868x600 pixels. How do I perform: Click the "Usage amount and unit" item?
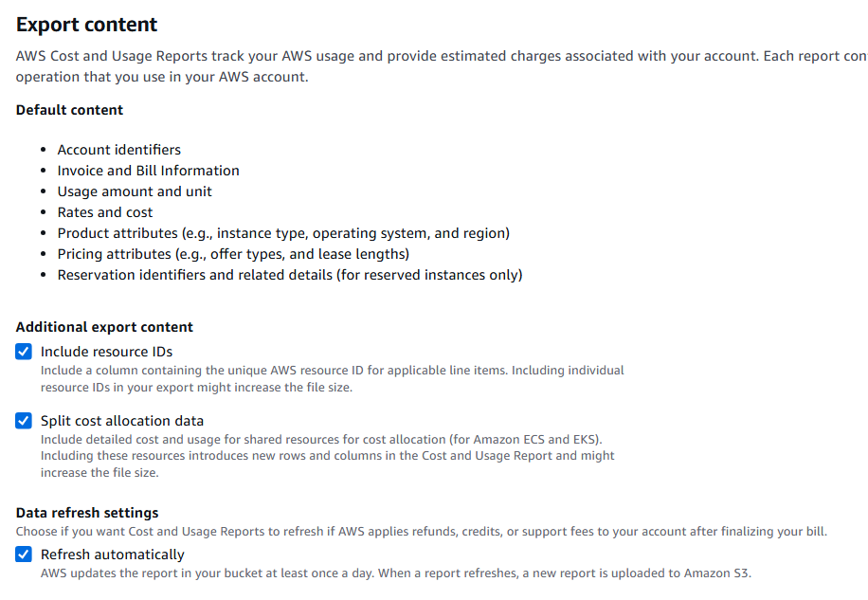point(135,191)
